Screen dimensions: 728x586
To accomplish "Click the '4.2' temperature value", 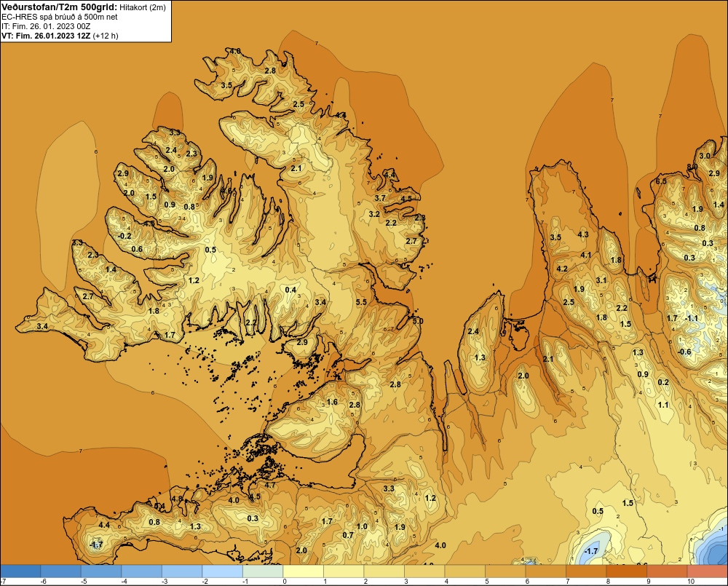I will [x=562, y=269].
